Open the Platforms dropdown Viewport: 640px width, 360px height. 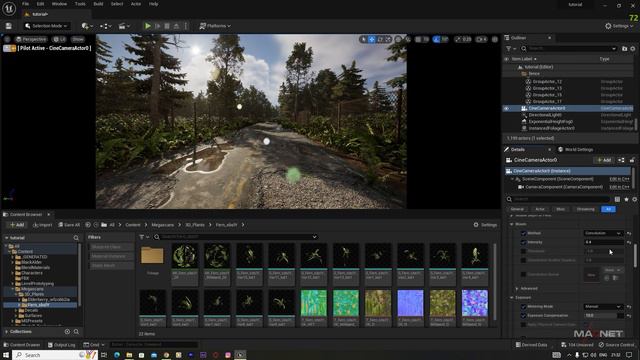215,26
